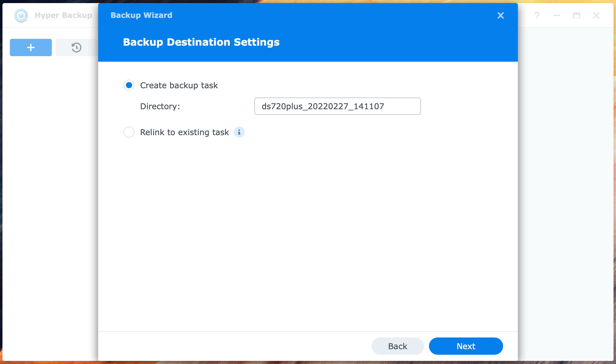Go back with the Back button
Screen dimensions: 616x364
click(397, 346)
